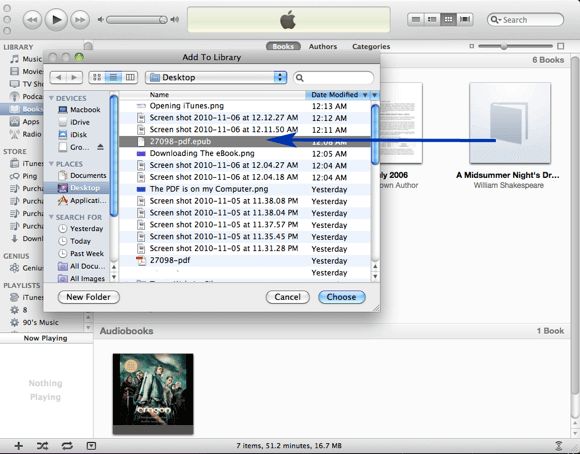This screenshot has height=454, width=580.
Task: Toggle the artwork viewer button
Action: [91, 446]
